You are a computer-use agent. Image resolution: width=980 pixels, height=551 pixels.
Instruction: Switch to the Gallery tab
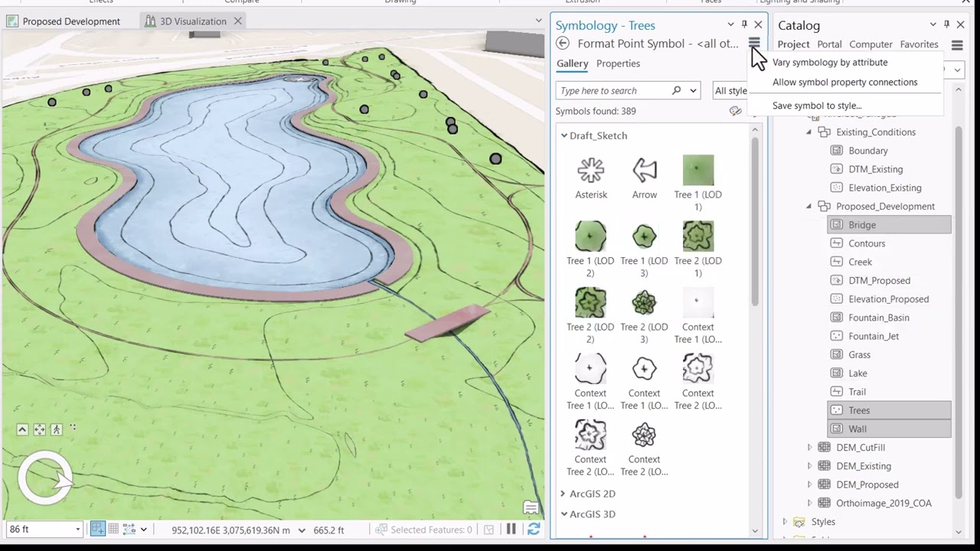573,64
